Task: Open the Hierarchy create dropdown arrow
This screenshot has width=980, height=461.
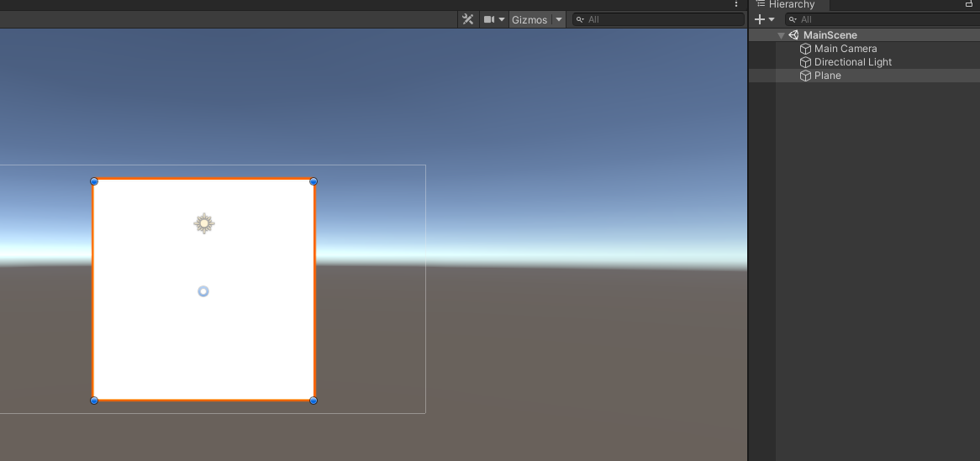Action: pos(772,19)
